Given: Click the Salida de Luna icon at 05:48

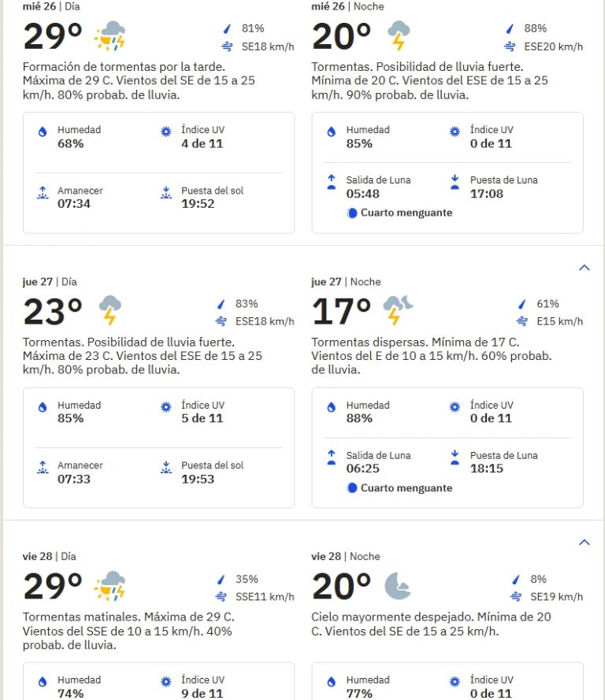Looking at the screenshot, I should tap(332, 183).
